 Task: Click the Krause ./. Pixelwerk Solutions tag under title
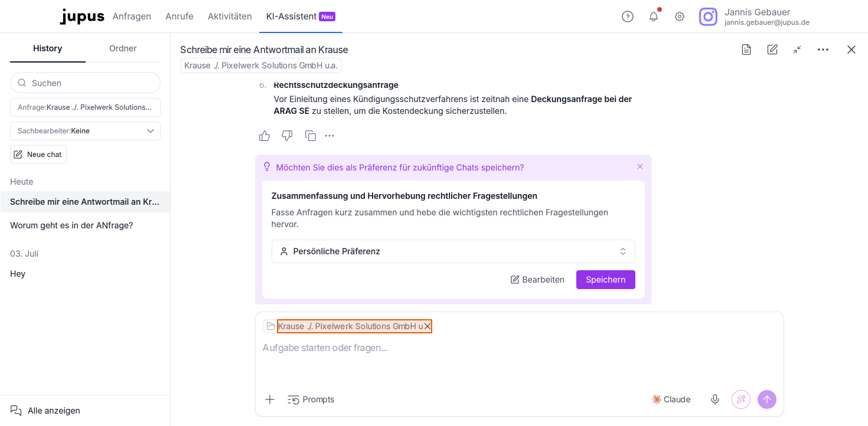(x=261, y=65)
